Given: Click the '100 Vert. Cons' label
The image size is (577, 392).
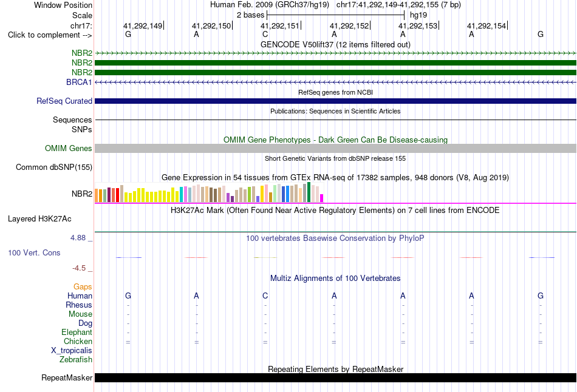Looking at the screenshot, I should coord(34,252).
